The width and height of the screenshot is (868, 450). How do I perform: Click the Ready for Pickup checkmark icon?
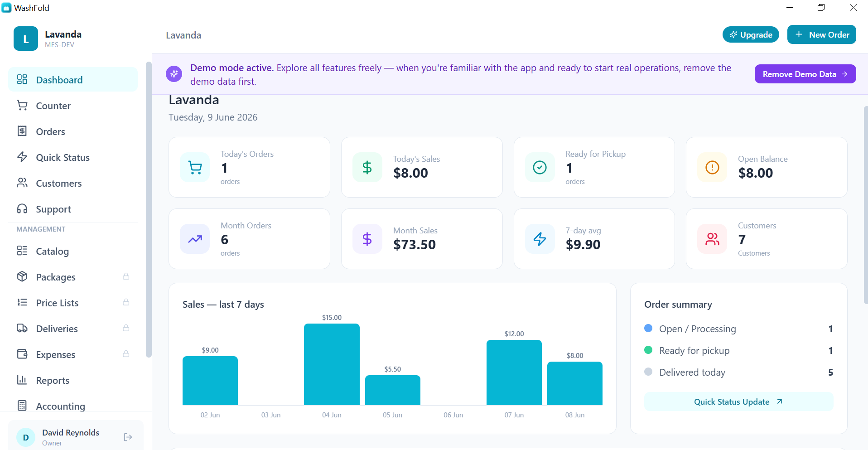tap(540, 167)
